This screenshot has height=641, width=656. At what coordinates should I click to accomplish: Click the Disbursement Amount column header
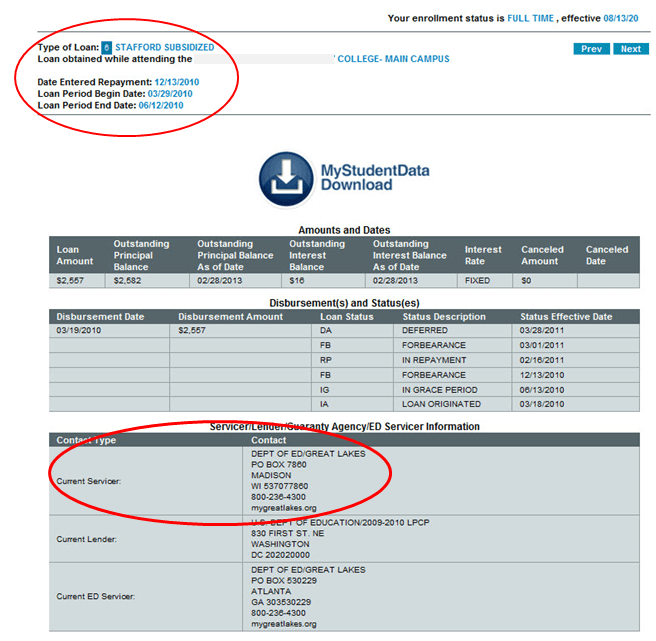coord(231,317)
